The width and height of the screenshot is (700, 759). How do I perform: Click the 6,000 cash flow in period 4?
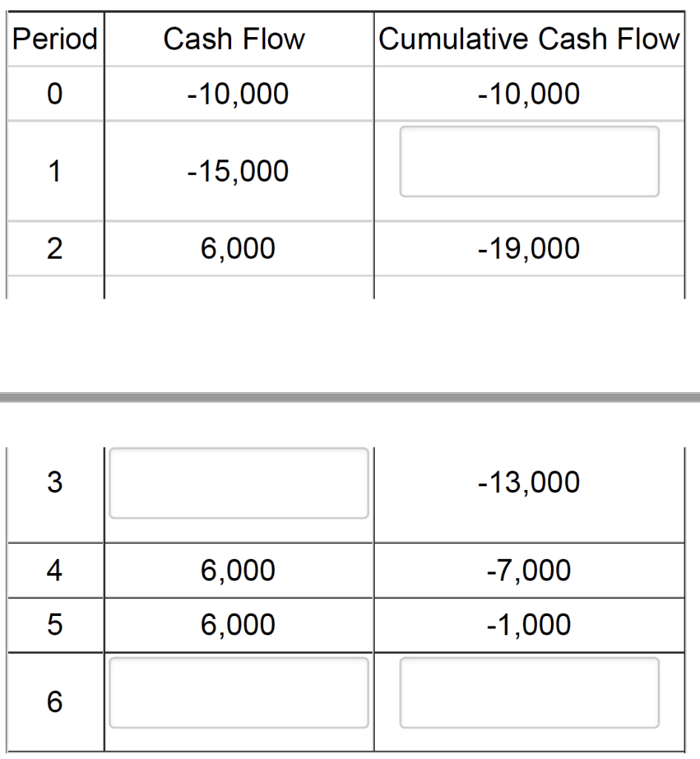238,570
